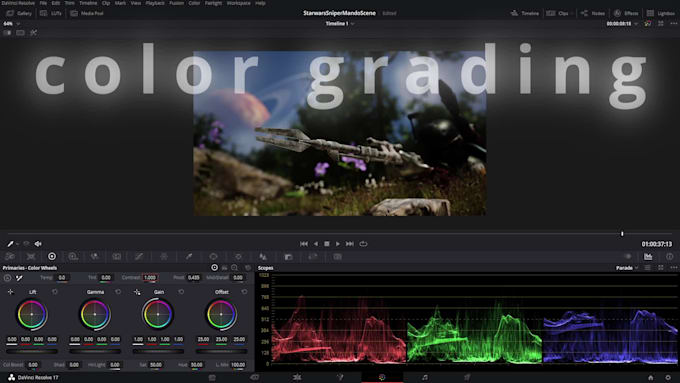This screenshot has height=383, width=680.
Task: Open the HDR wheels palette
Action: [x=73, y=257]
